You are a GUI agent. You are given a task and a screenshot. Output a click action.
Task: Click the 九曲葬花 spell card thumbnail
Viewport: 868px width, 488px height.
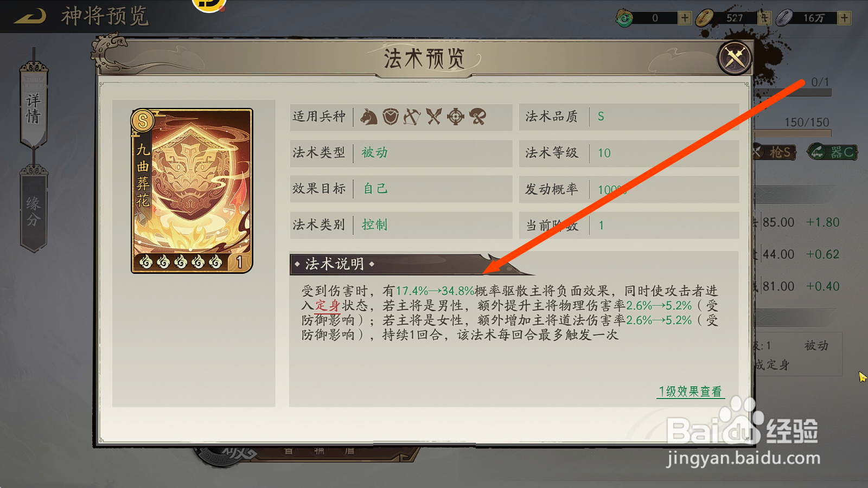tap(192, 191)
